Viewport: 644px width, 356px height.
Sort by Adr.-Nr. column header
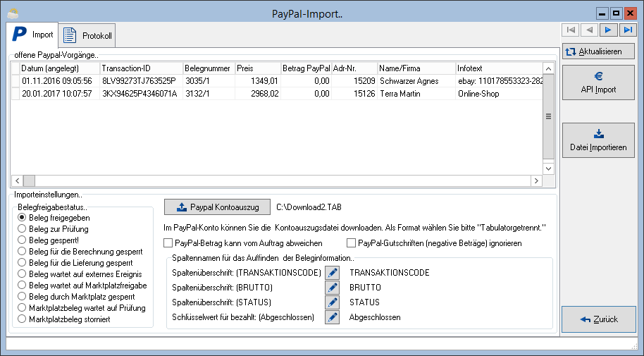coord(354,68)
